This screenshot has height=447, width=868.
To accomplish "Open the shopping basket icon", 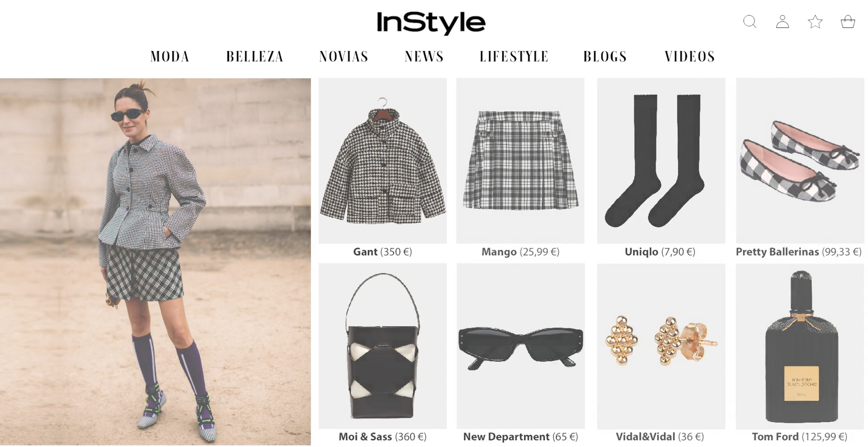I will [848, 22].
